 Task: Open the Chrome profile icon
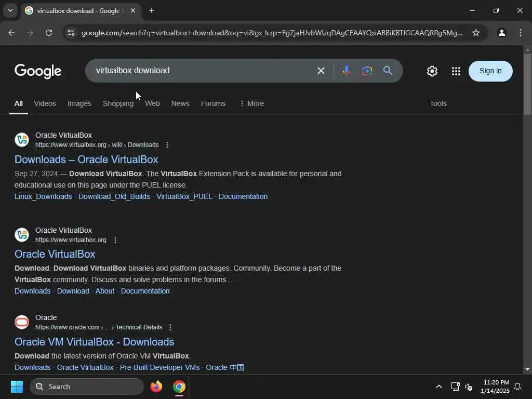(x=501, y=33)
